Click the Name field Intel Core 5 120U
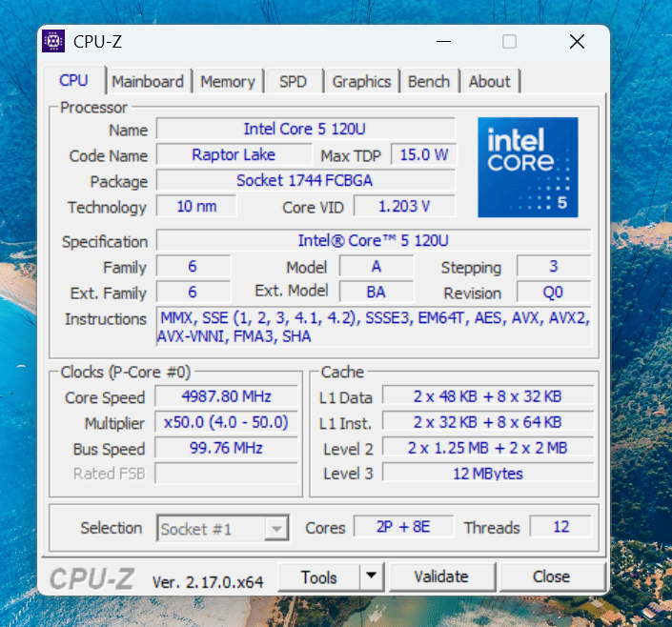672x627 pixels. tap(305, 129)
